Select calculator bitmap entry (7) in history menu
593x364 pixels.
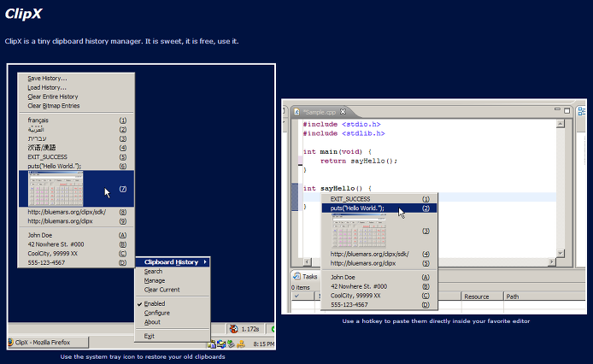click(x=76, y=189)
